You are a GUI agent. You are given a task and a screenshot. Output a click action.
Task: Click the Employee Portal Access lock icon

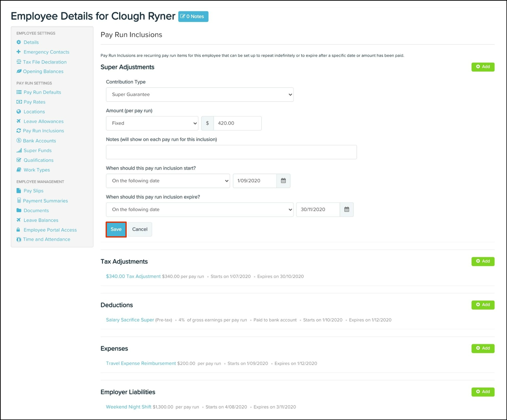pyautogui.click(x=18, y=230)
